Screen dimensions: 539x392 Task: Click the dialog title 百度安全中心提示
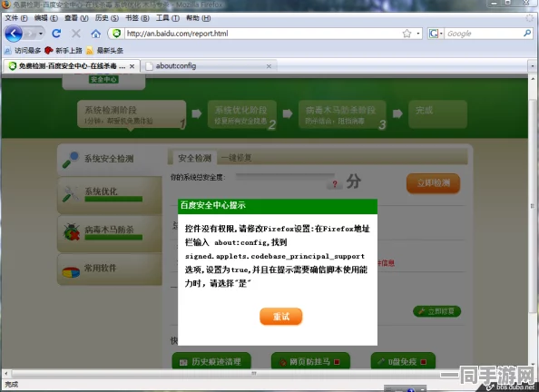pyautogui.click(x=212, y=205)
